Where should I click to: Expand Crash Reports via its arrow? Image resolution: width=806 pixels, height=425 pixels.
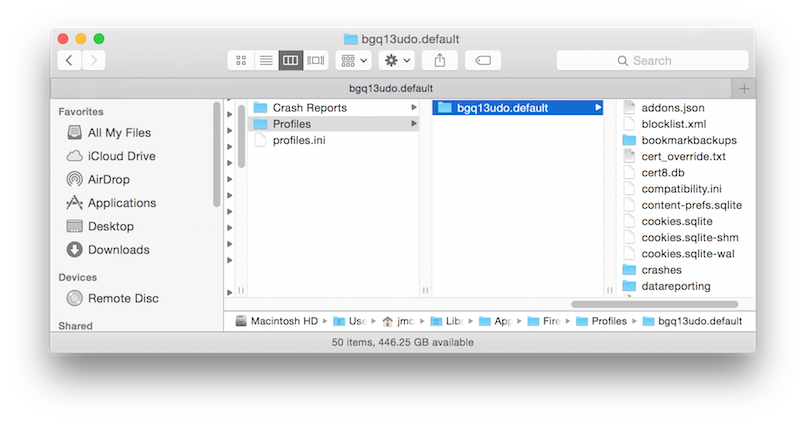[x=413, y=107]
